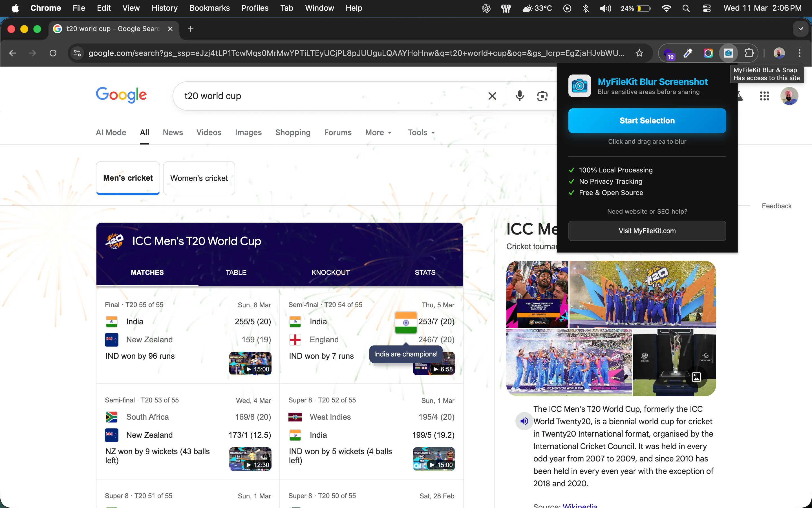
Task: Open a new tab with the plus button
Action: point(191,29)
